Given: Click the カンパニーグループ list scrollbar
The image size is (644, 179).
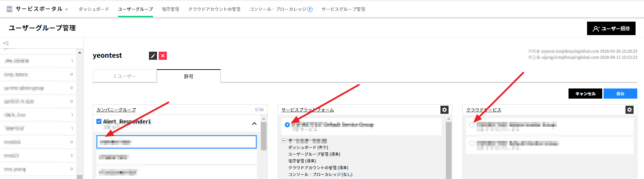Looking at the screenshot, I should [264, 136].
